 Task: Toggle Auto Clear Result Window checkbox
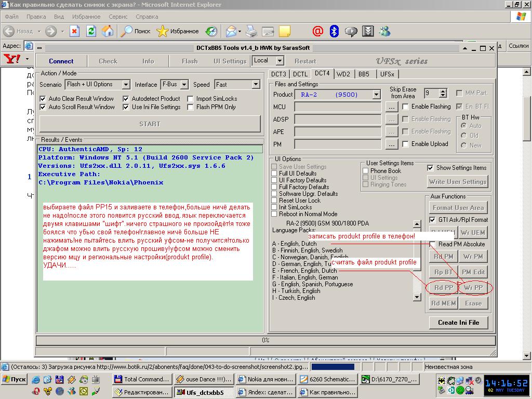pyautogui.click(x=43, y=99)
